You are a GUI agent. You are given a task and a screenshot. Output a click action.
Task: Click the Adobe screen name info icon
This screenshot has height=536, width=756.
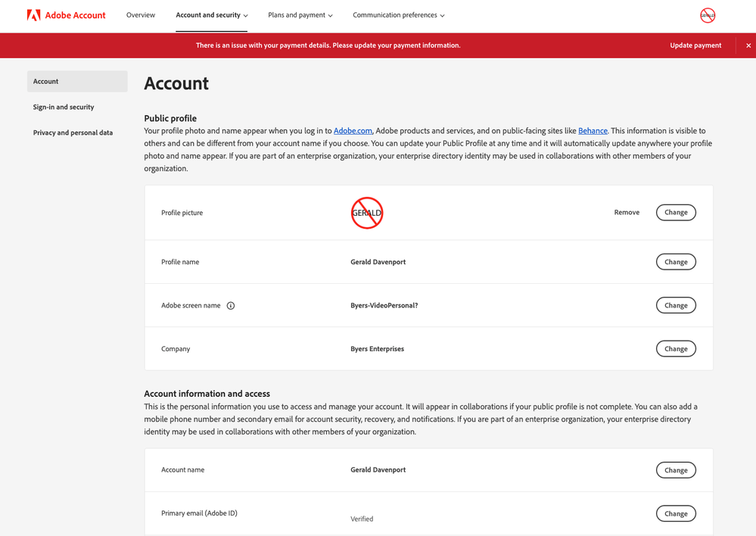[x=231, y=305]
